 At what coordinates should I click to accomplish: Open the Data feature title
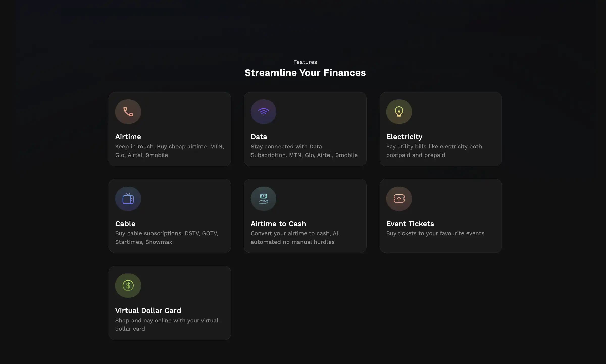(x=259, y=137)
